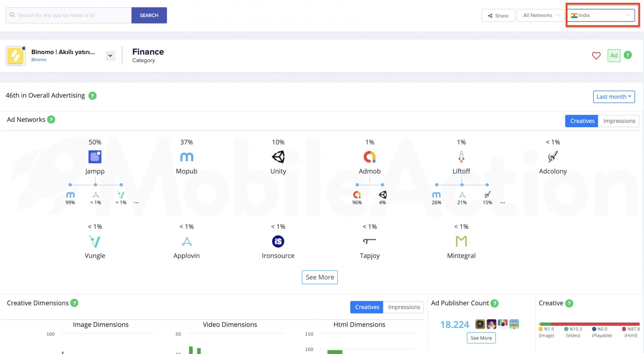The height and width of the screenshot is (354, 644).
Task: Click See More under ad networks
Action: (320, 277)
